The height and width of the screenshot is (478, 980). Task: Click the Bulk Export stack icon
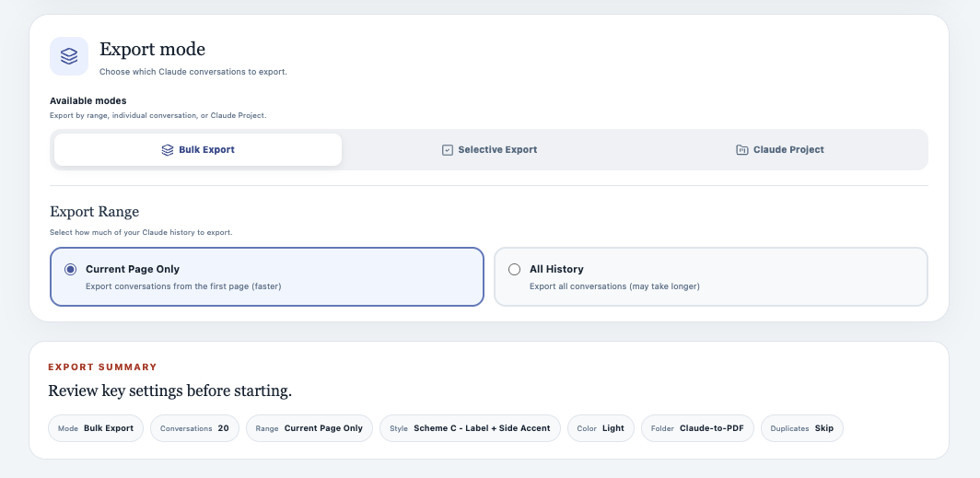pyautogui.click(x=168, y=150)
